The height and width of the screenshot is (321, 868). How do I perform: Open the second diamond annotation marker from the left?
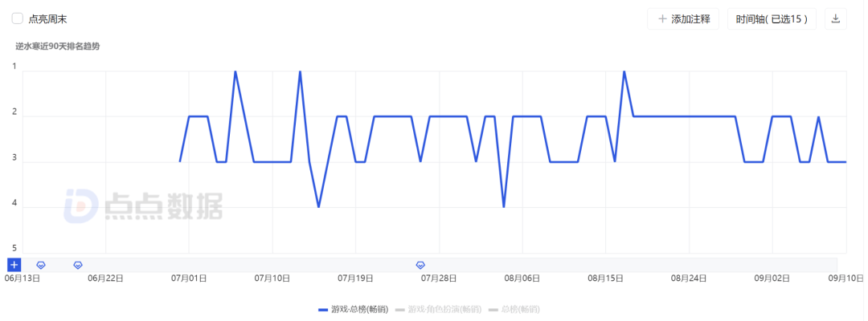pyautogui.click(x=78, y=264)
